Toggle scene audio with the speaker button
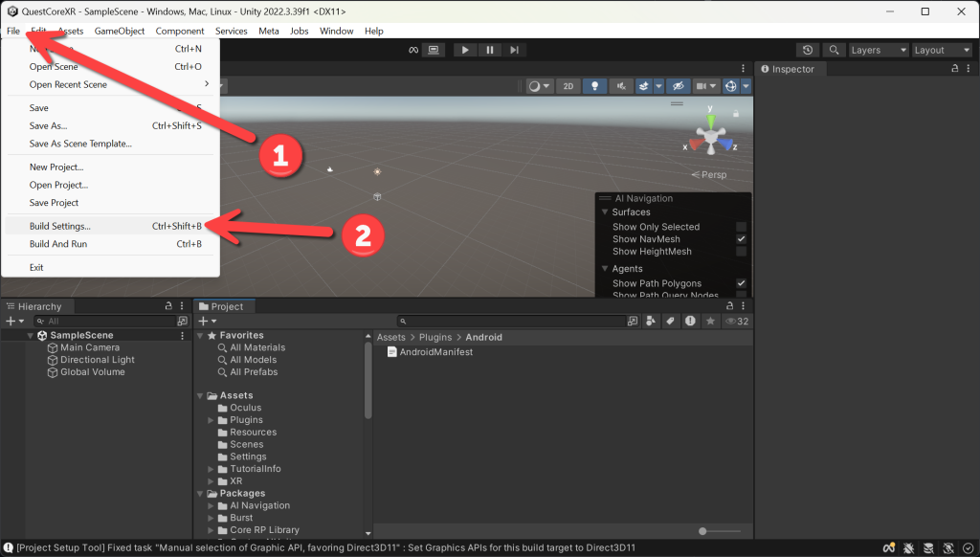 click(620, 86)
